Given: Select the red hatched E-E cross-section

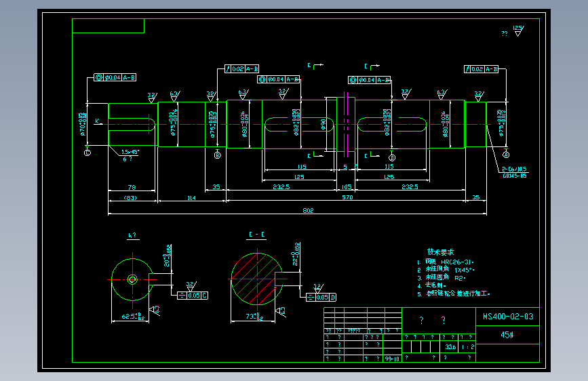Looking at the screenshot, I should (257, 279).
